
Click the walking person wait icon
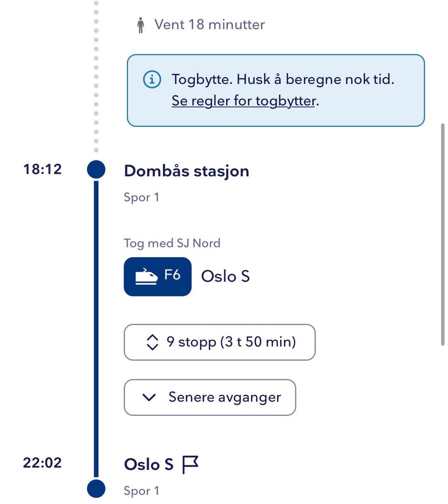140,25
